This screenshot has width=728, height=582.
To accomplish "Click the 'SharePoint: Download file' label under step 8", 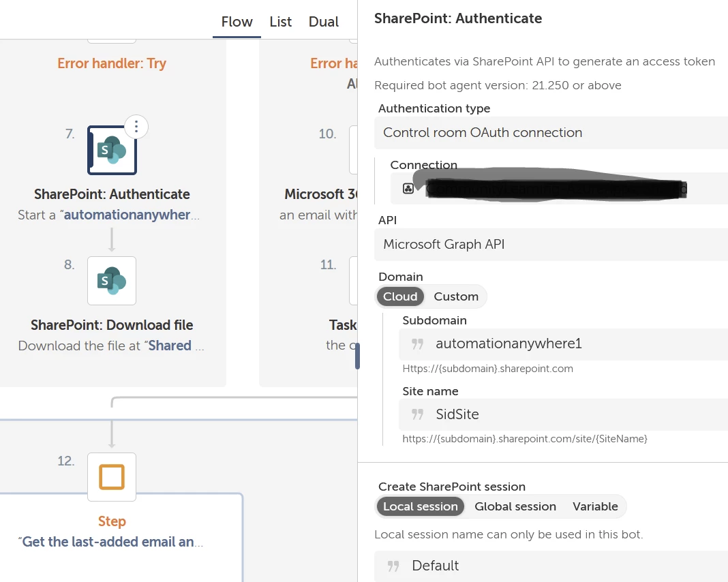I will pos(112,325).
